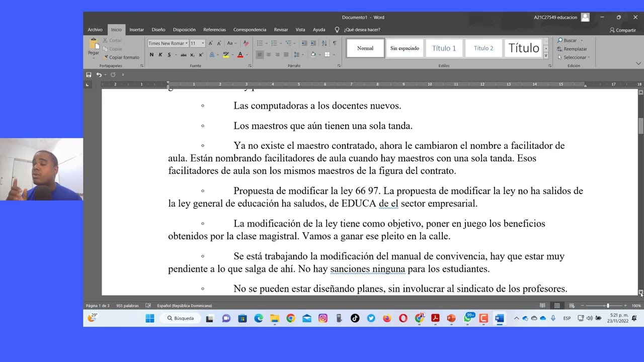Open the font name combo box
This screenshot has height=362, width=644.
tap(168, 43)
